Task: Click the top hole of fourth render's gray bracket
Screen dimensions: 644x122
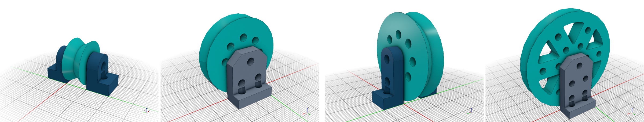Action: (x=579, y=65)
